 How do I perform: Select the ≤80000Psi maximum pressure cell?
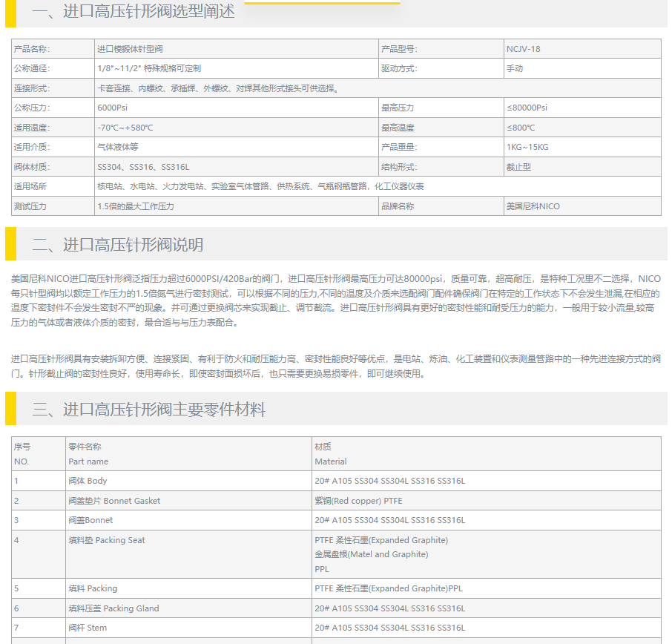click(x=527, y=108)
